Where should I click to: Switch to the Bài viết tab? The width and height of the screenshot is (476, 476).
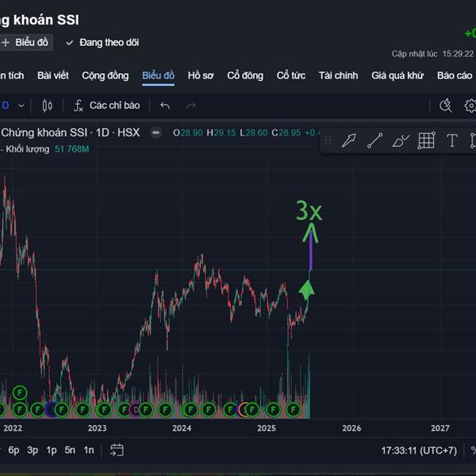pos(53,75)
